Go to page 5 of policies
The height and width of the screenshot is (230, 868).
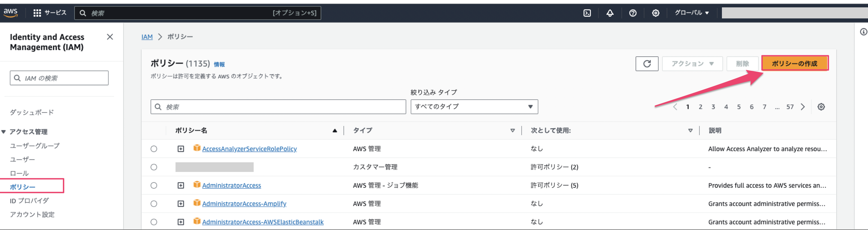[739, 107]
